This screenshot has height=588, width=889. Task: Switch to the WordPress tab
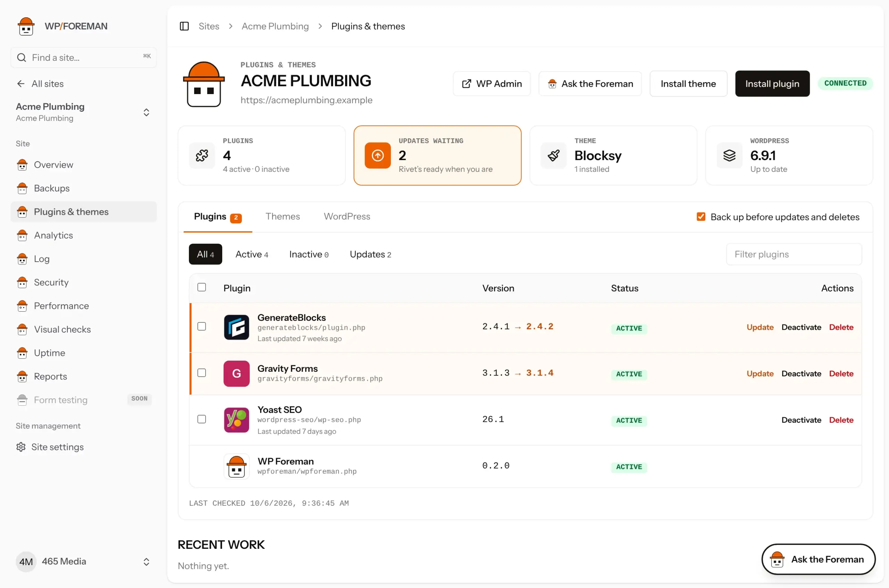347,216
